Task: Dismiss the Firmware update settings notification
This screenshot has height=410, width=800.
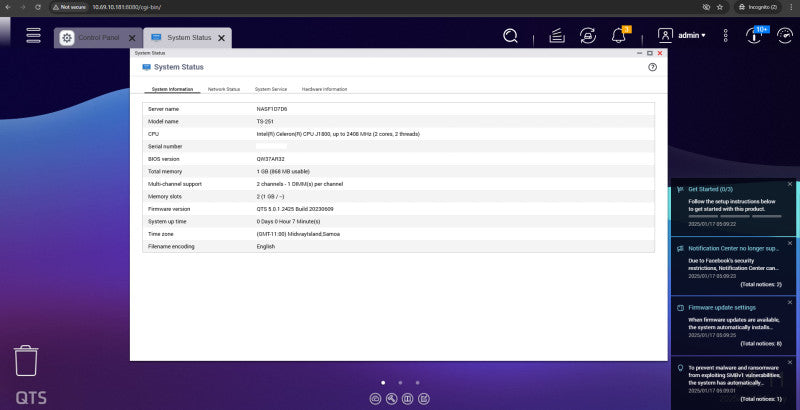Action: (790, 302)
